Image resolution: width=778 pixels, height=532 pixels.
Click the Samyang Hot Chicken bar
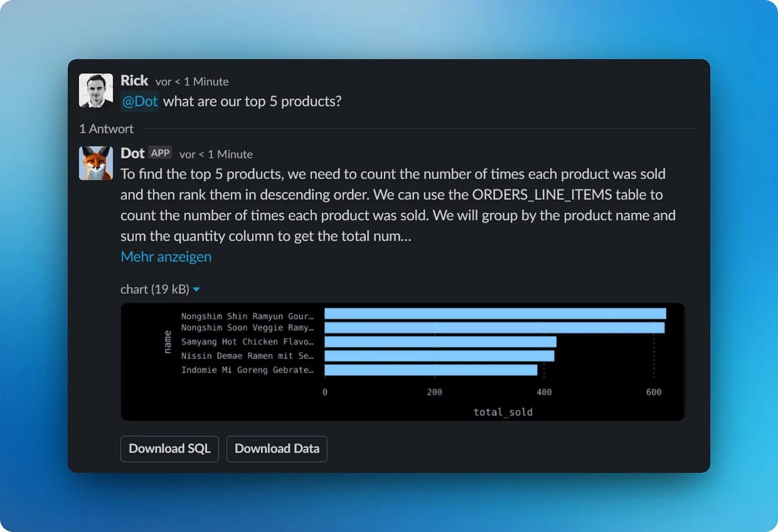tap(440, 342)
